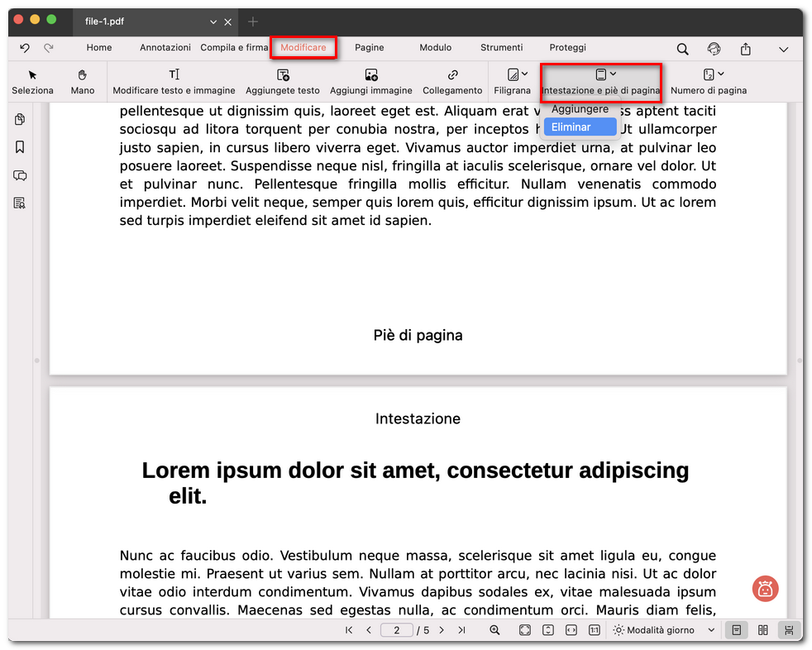Select the Mano (hand) tool
This screenshot has height=650, width=812.
(82, 81)
